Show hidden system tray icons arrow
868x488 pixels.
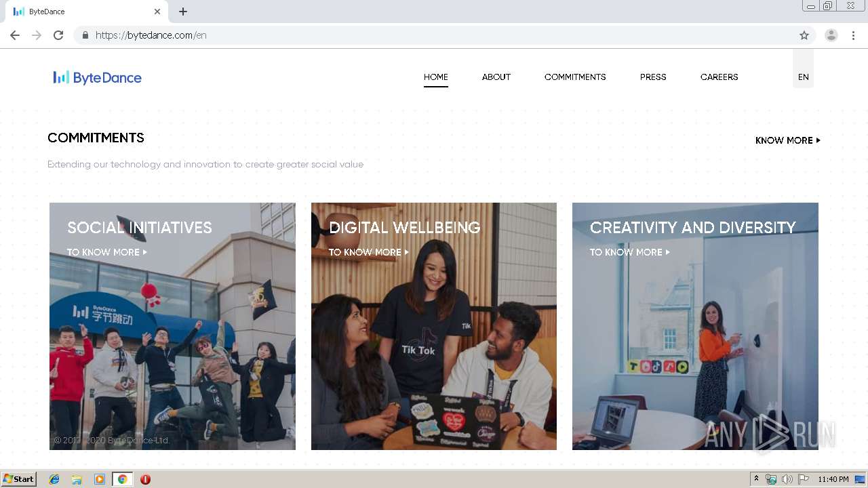coord(756,479)
